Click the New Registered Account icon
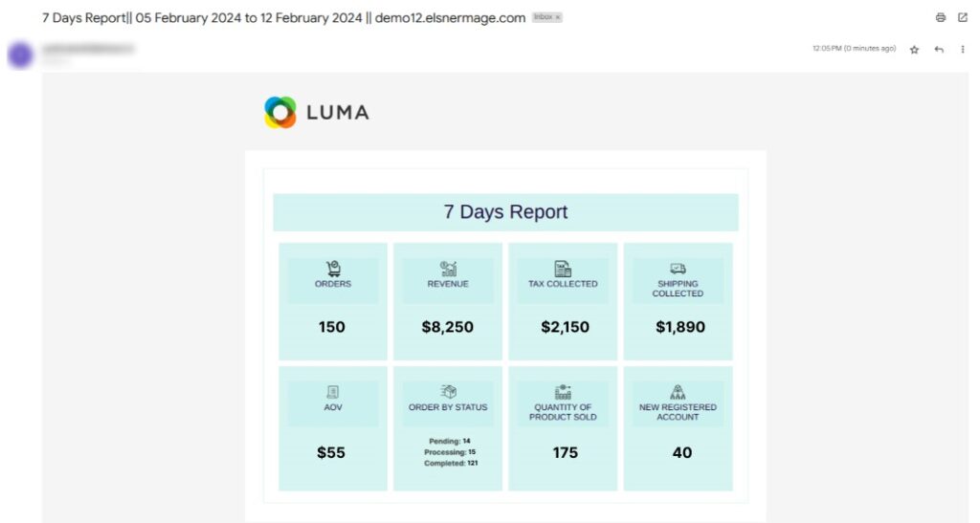The image size is (980, 523). [x=678, y=392]
